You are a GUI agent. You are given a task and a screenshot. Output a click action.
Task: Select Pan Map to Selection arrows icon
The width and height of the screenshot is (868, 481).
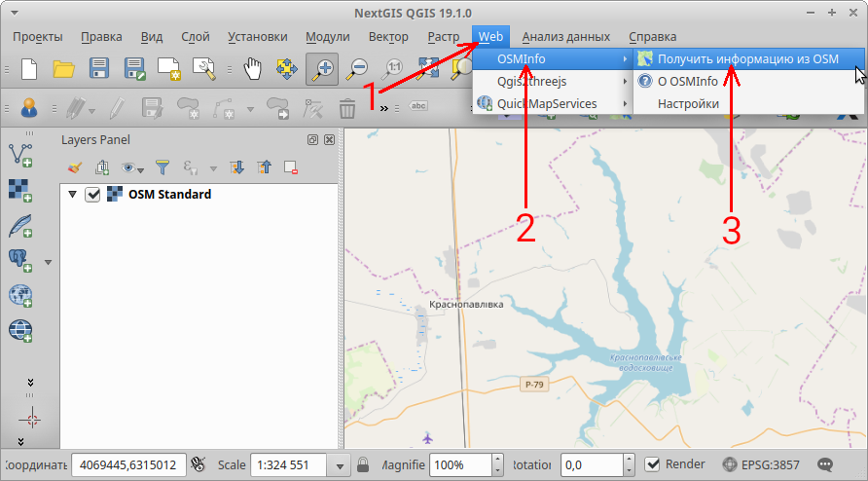[287, 69]
